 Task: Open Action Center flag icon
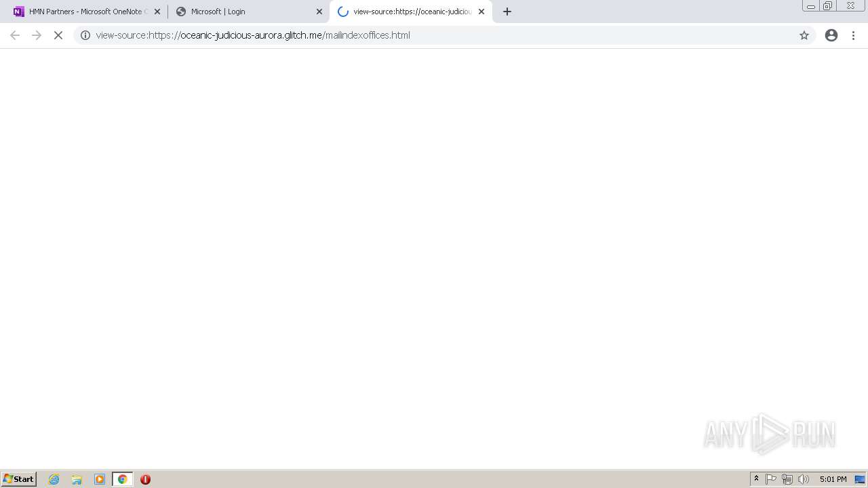tap(771, 479)
